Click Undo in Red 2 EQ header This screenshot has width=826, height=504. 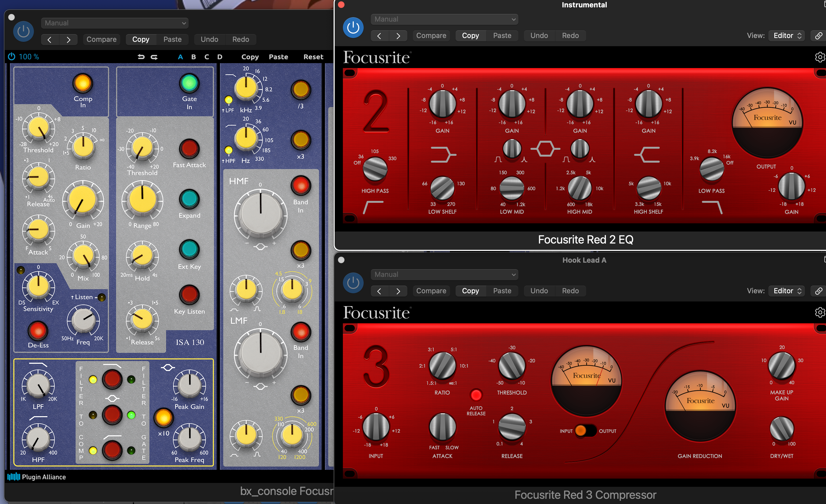539,36
